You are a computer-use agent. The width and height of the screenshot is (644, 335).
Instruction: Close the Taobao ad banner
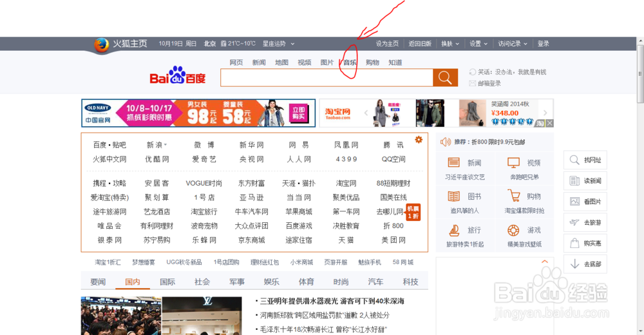549,123
